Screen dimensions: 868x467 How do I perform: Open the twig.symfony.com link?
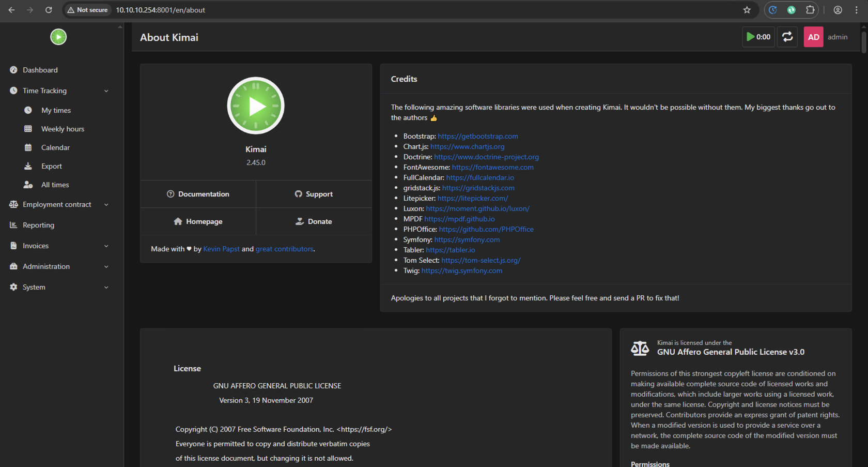pyautogui.click(x=462, y=270)
